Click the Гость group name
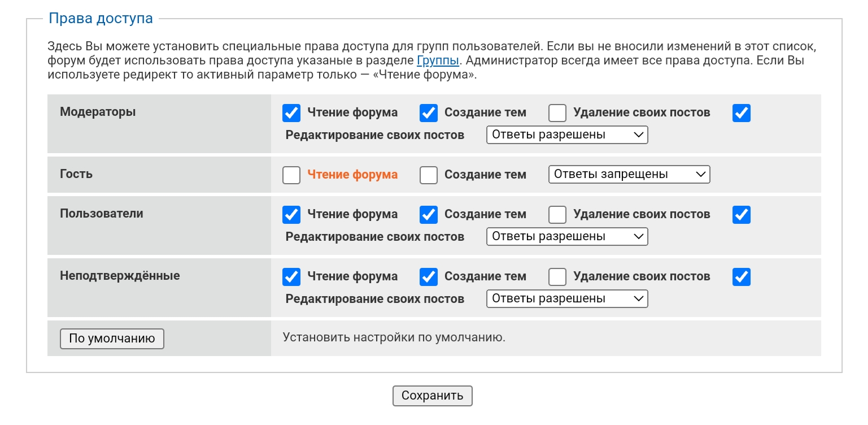The height and width of the screenshot is (425, 868). point(76,174)
